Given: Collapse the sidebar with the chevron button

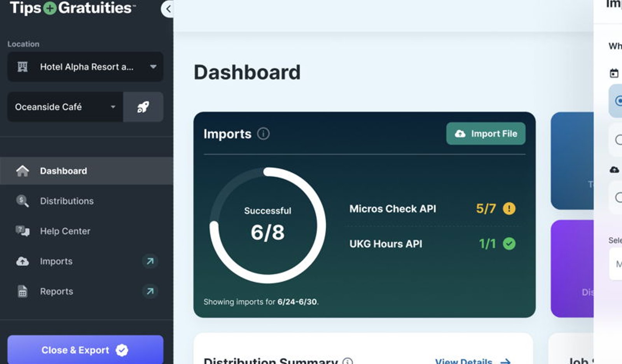Looking at the screenshot, I should coord(168,9).
